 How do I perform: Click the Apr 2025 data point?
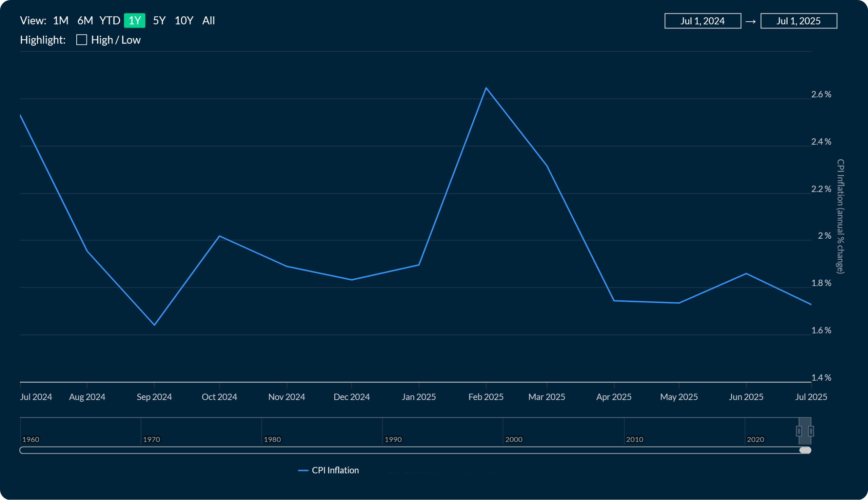(614, 301)
